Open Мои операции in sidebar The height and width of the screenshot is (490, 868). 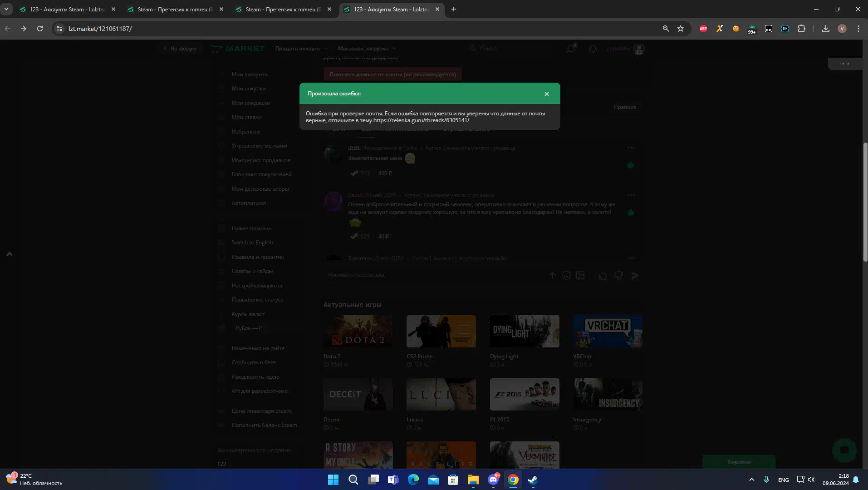coord(250,103)
